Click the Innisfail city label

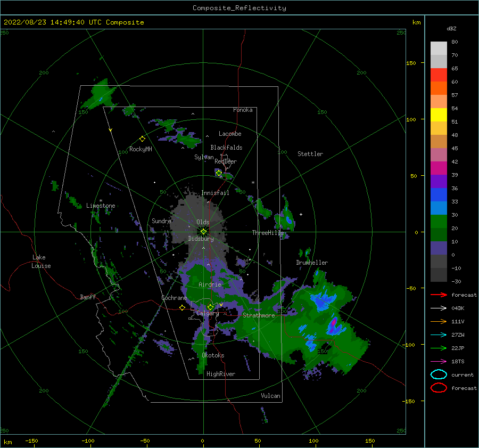click(x=215, y=193)
